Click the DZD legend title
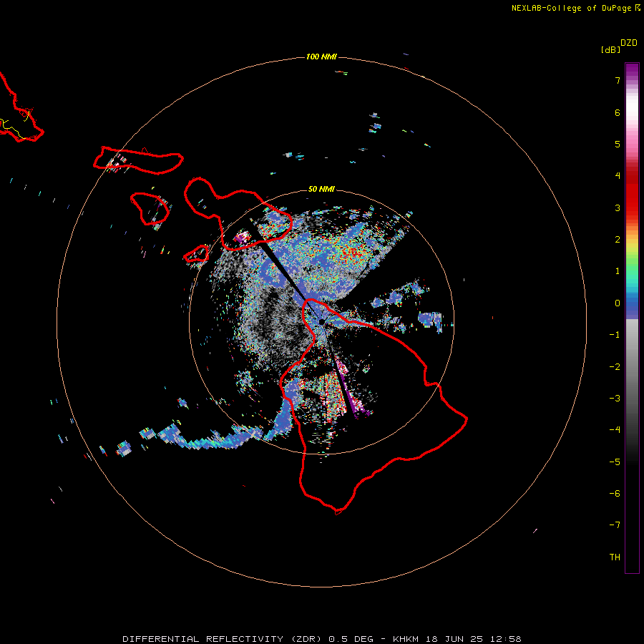The image size is (644, 644). (629, 43)
